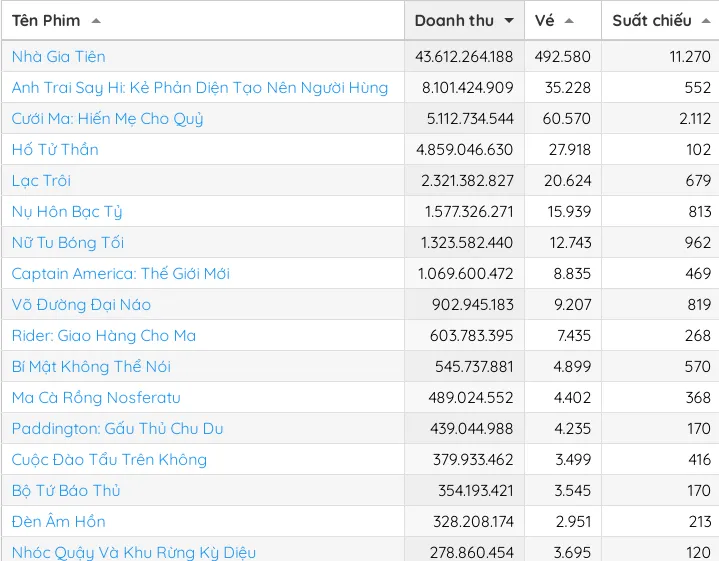Click sort arrow beside Tên Phim header

point(96,21)
